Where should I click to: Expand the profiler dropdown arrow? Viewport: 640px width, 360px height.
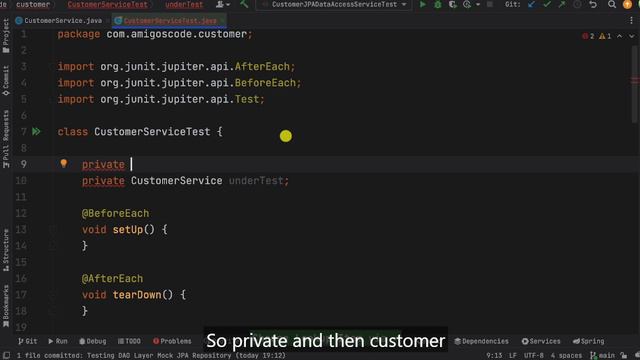pyautogui.click(x=478, y=4)
